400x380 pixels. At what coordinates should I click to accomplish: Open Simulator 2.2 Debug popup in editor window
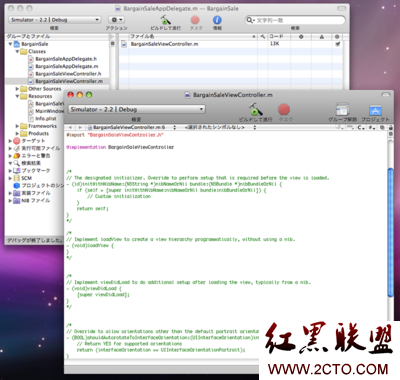(137, 109)
